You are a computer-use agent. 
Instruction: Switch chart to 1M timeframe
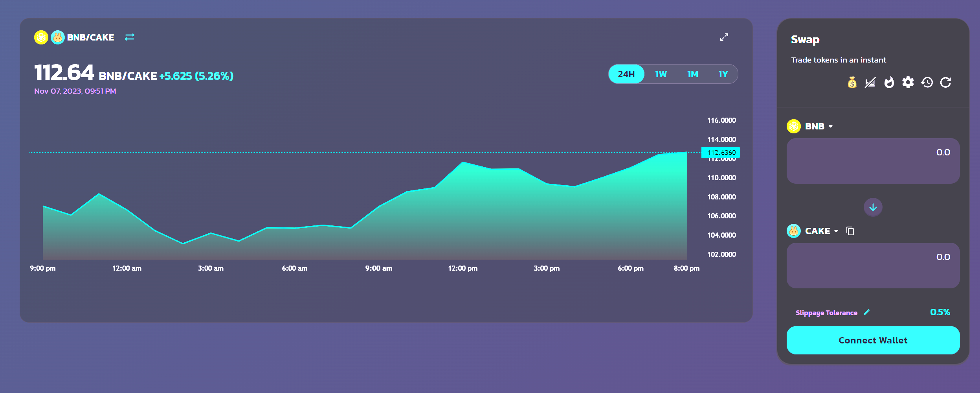(x=693, y=74)
